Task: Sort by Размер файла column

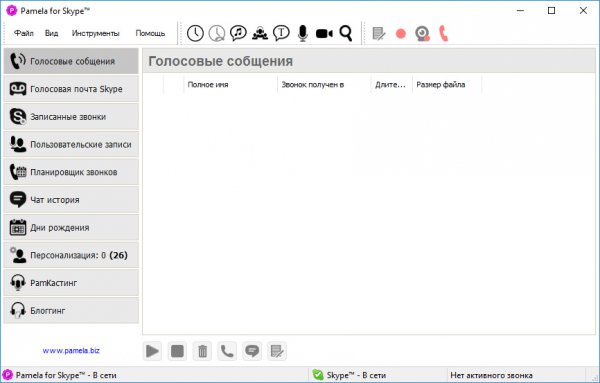Action: coord(447,85)
